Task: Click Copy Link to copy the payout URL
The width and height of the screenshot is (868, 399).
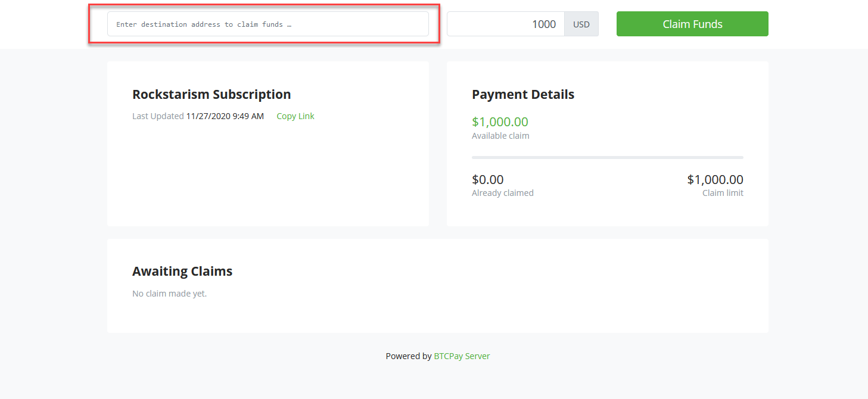Action: [x=295, y=116]
